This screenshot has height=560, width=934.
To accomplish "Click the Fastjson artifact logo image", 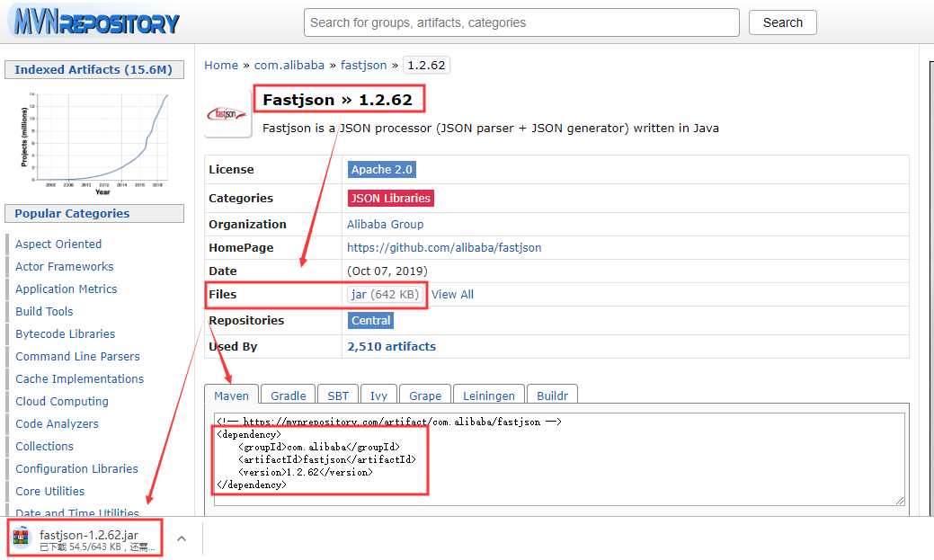I will click(227, 114).
